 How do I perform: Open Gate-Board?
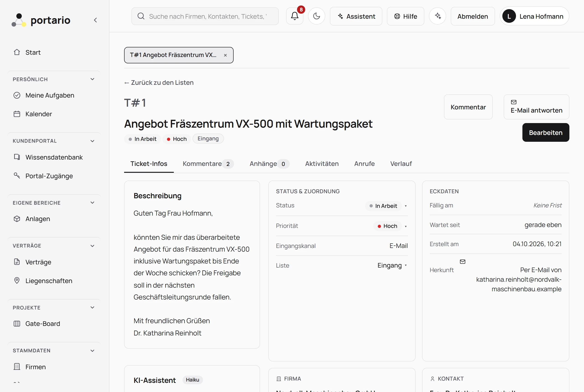click(54, 323)
